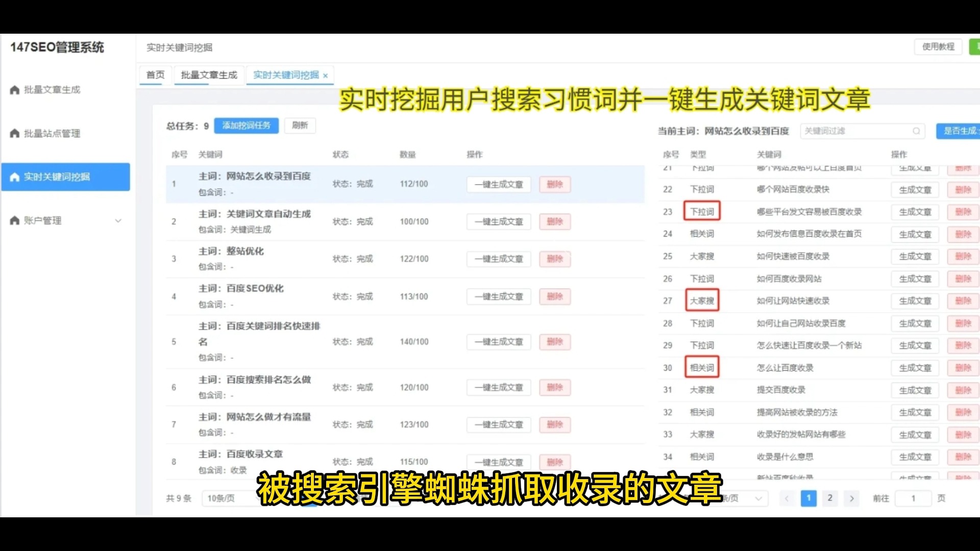Generate articles for 关键词文章自动生成 task
The height and width of the screenshot is (551, 980).
point(499,222)
